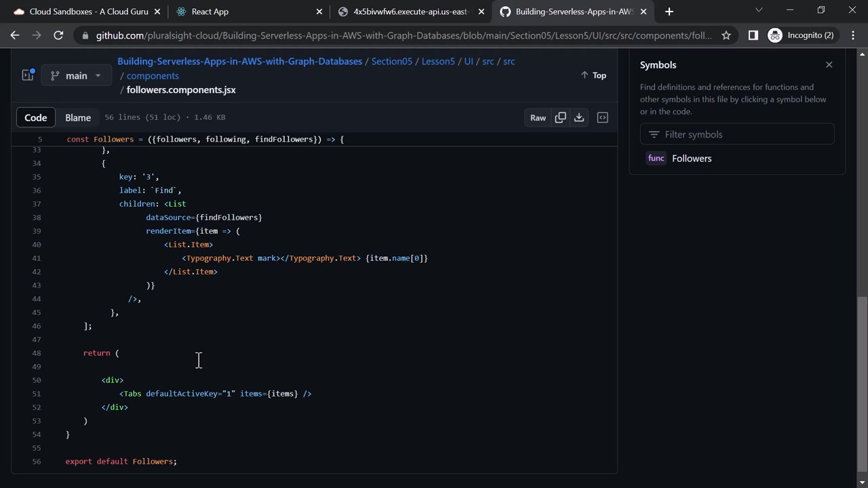Image resolution: width=868 pixels, height=488 pixels.
Task: Click the Raw button
Action: point(538,117)
